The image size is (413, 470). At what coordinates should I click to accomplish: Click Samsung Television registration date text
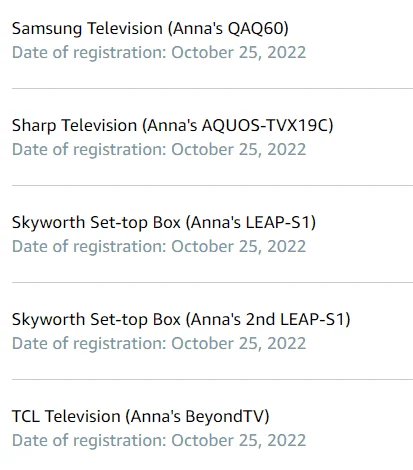159,53
